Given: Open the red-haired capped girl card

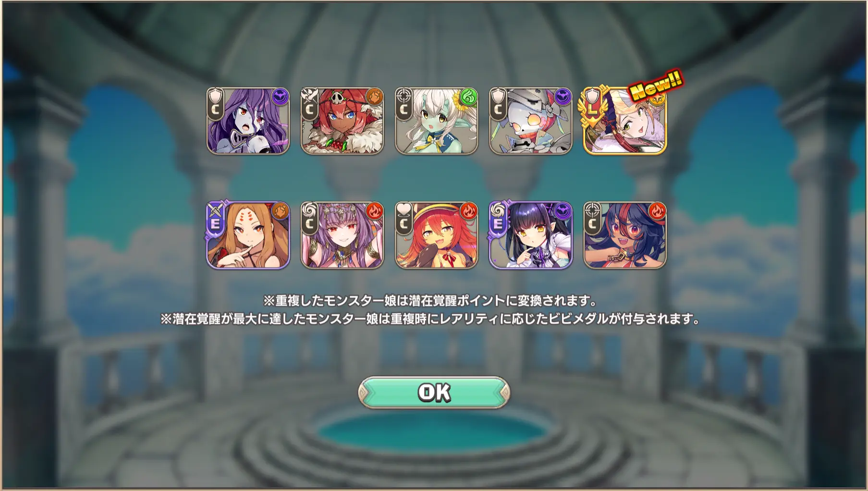Looking at the screenshot, I should (436, 235).
